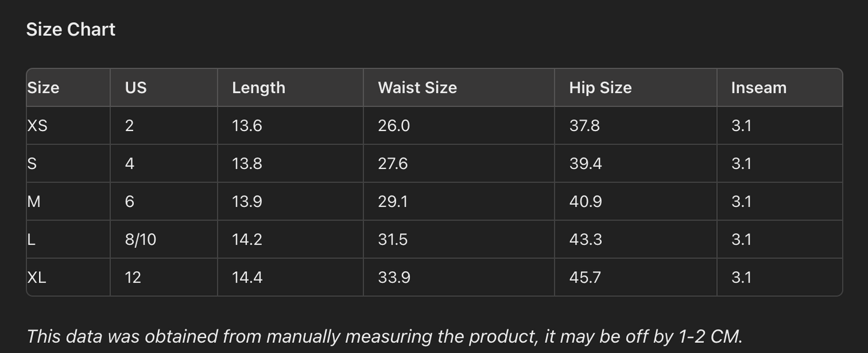868x353 pixels.
Task: Click the 13.9 length value
Action: (247, 201)
